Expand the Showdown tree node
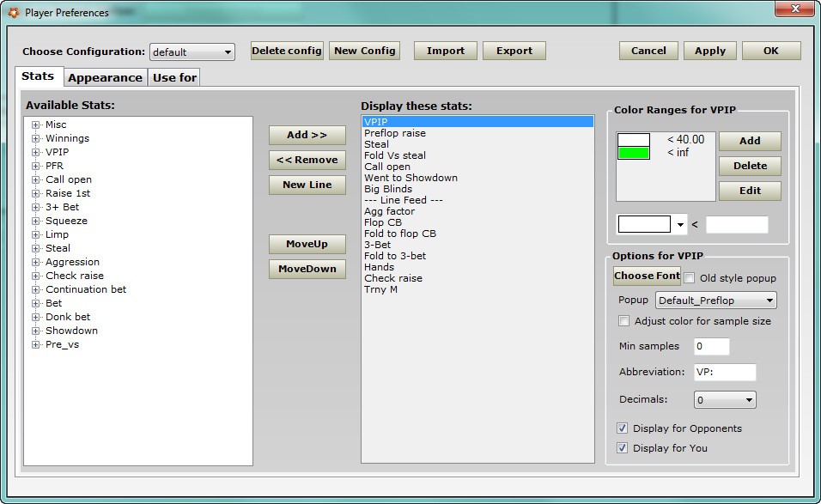This screenshot has height=504, width=821. coord(35,331)
